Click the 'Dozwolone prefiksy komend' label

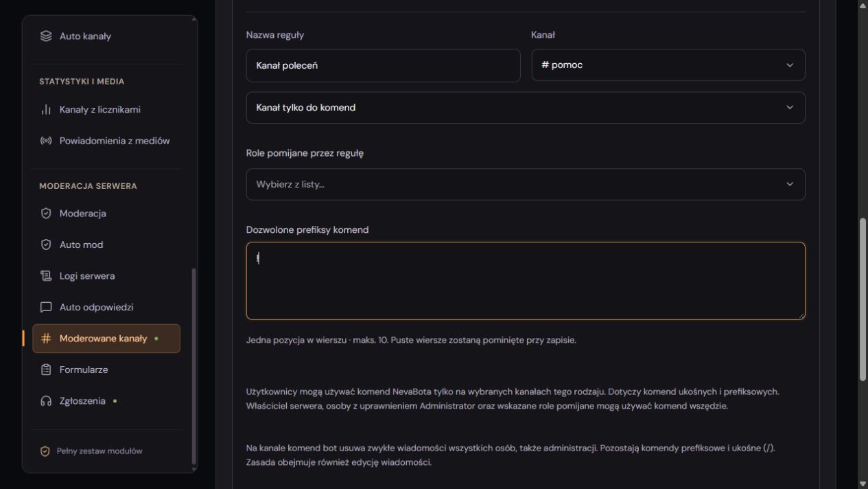(307, 230)
